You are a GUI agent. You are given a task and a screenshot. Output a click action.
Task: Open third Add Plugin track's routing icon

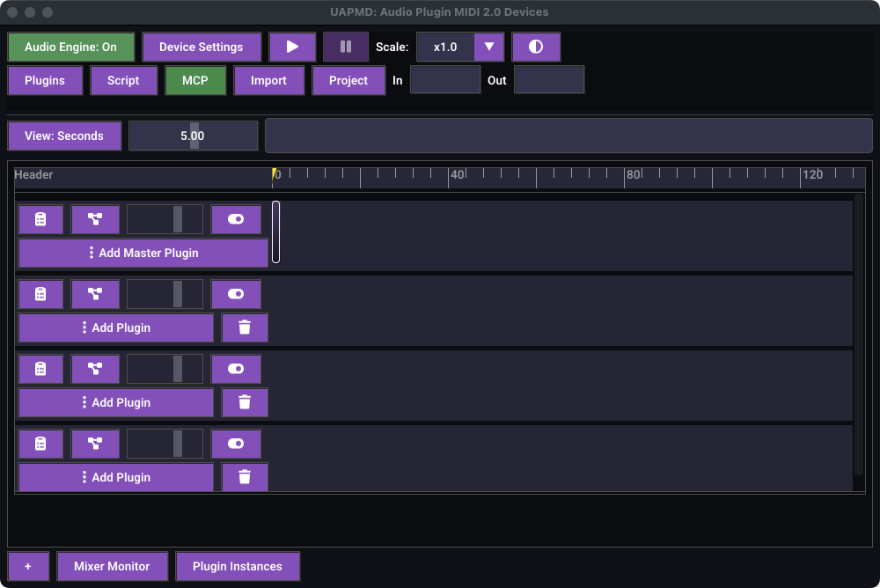95,443
